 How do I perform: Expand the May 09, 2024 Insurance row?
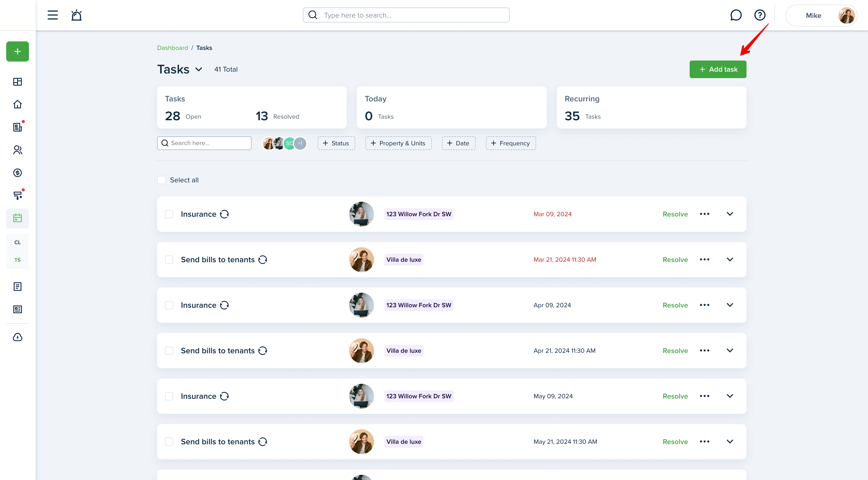point(730,396)
